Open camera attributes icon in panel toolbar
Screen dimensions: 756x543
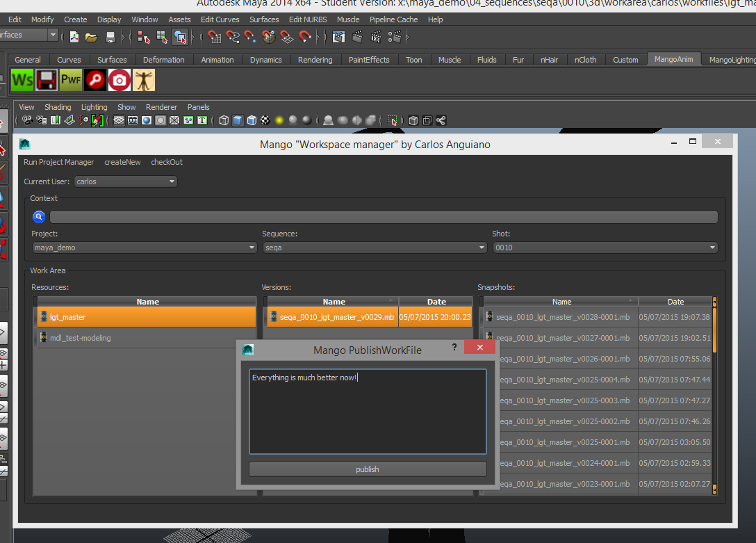coord(42,120)
